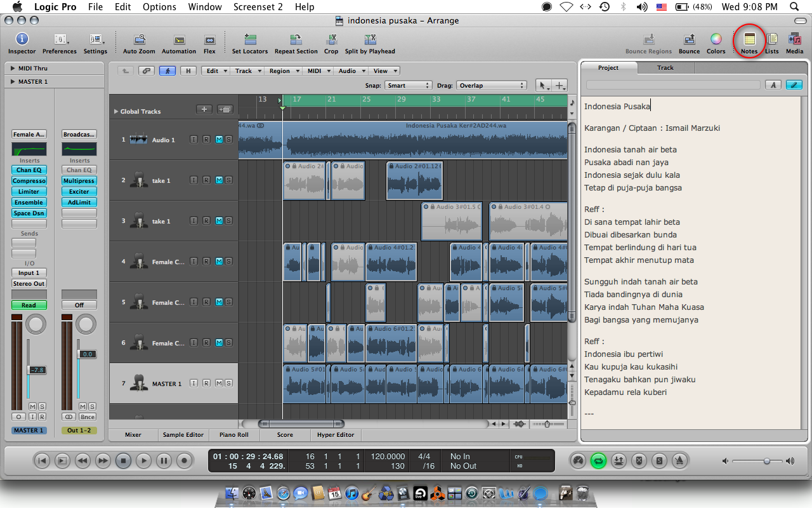Screen dimensions: 812x508
Task: Click Go to Beginning transport button
Action: tap(42, 460)
